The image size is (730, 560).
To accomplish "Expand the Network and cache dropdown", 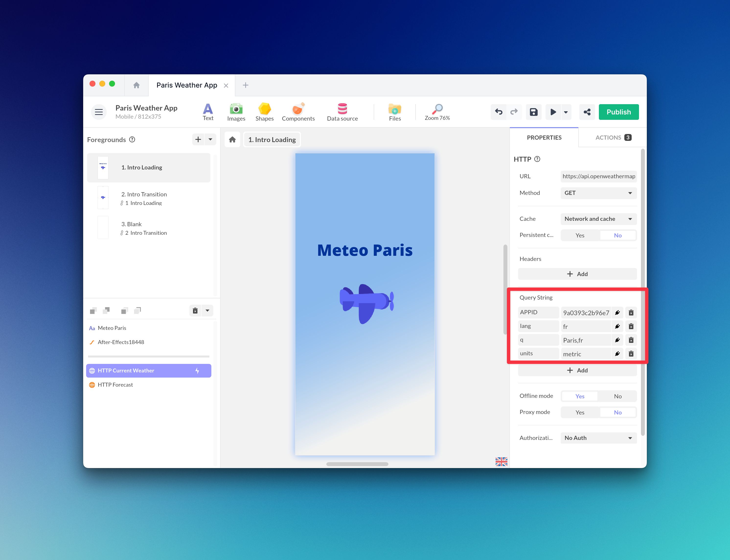I will coord(599,219).
